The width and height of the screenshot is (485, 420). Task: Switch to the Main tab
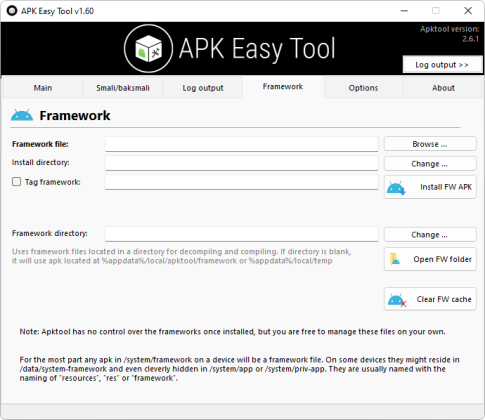coord(43,88)
